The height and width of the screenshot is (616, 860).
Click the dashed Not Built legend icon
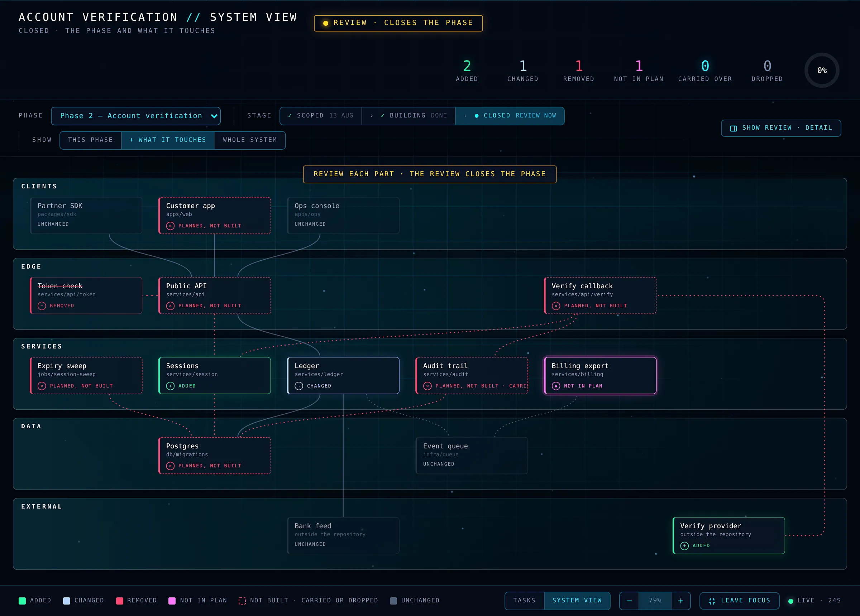click(242, 601)
